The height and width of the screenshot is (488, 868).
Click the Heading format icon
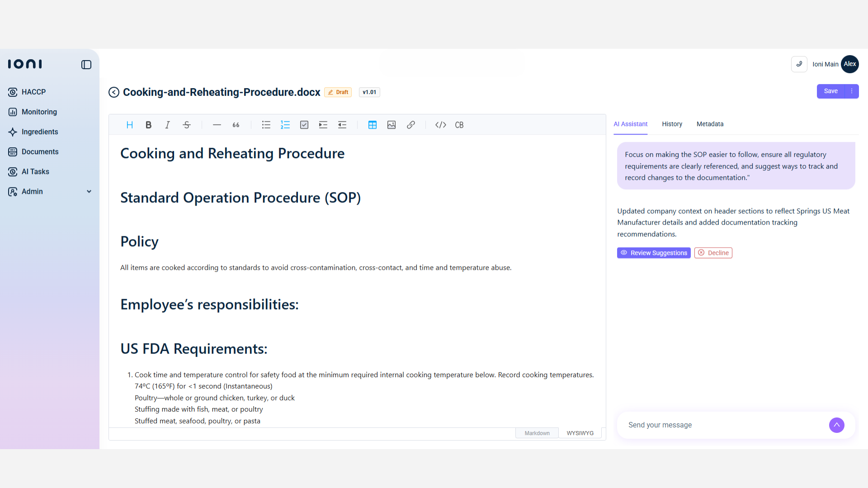click(x=130, y=125)
